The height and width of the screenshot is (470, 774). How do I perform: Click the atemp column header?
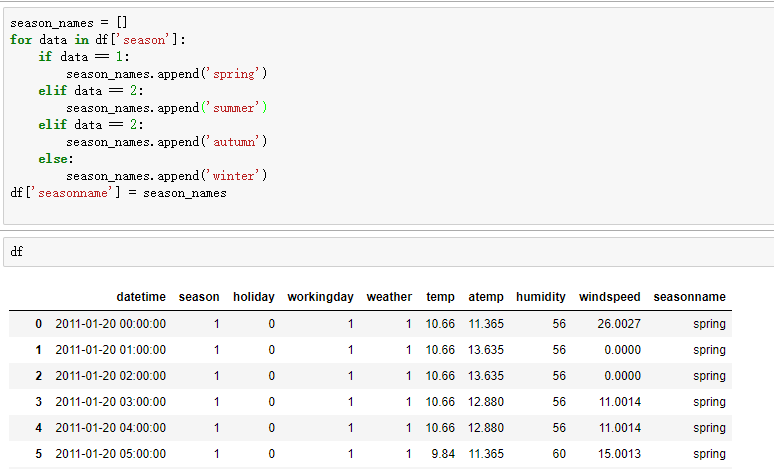tap(486, 297)
